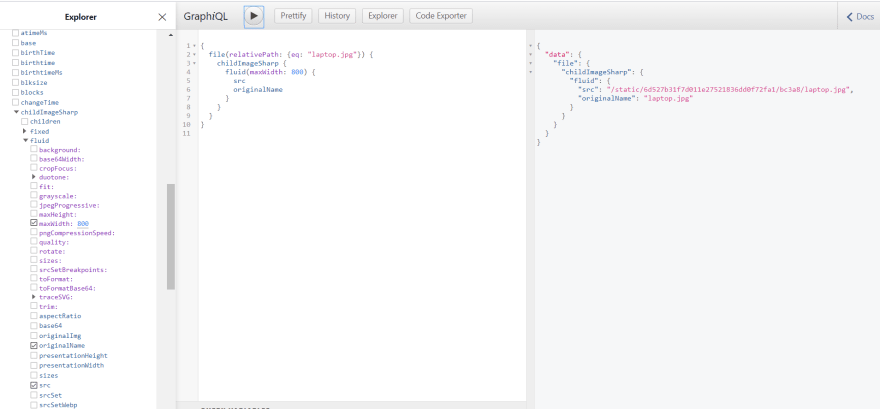Collapse the "data" object in results
This screenshot has height=409, width=880.
(531, 54)
